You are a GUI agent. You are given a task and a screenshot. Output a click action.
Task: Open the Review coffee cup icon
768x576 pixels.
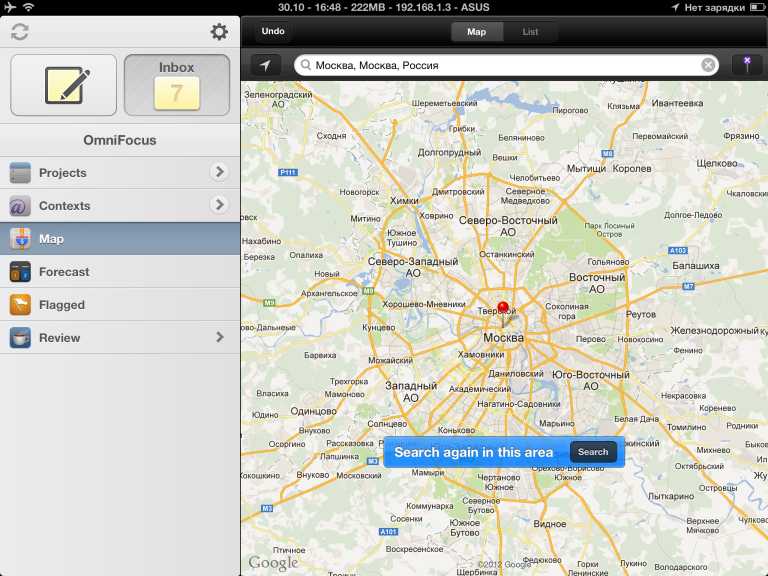pos(20,337)
